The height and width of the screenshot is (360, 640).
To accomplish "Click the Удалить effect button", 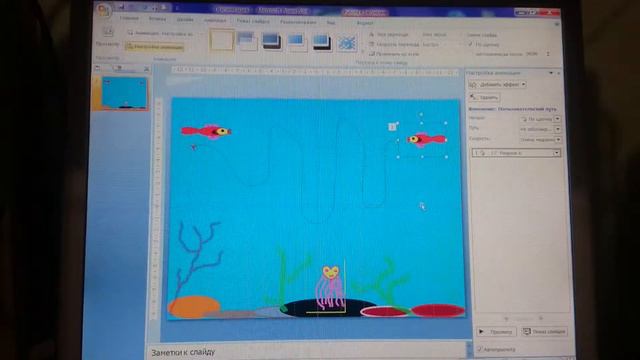I will (x=484, y=98).
